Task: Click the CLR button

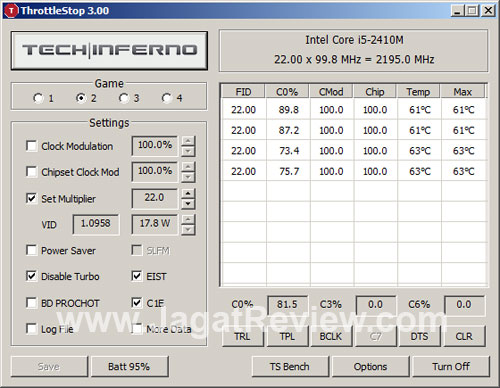Action: point(464,337)
